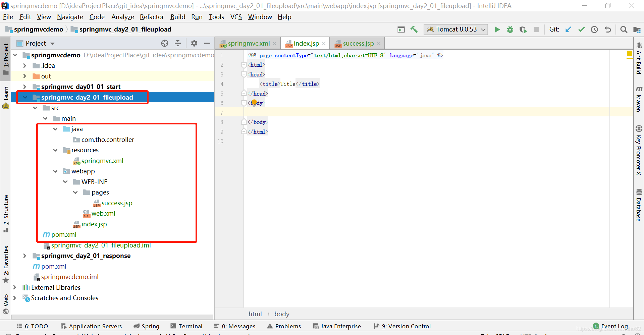Run the Tomcat configuration with green play icon

[x=497, y=30]
